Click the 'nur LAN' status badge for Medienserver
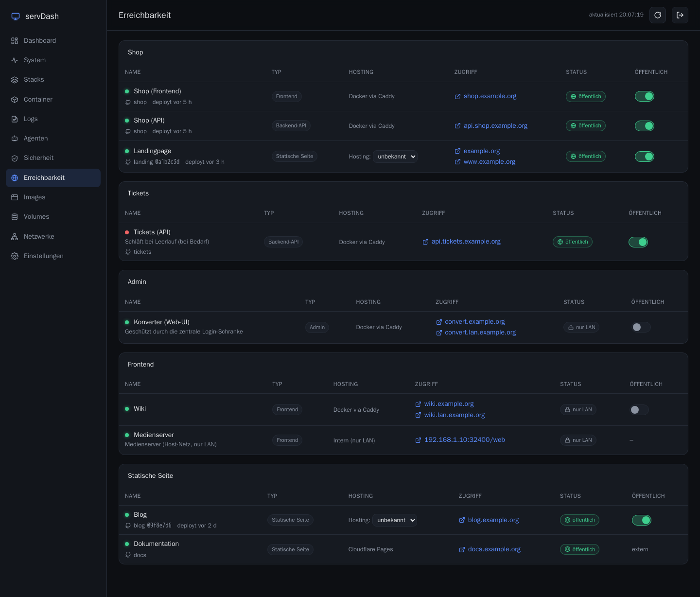Viewport: 700px width, 597px height. tap(578, 440)
